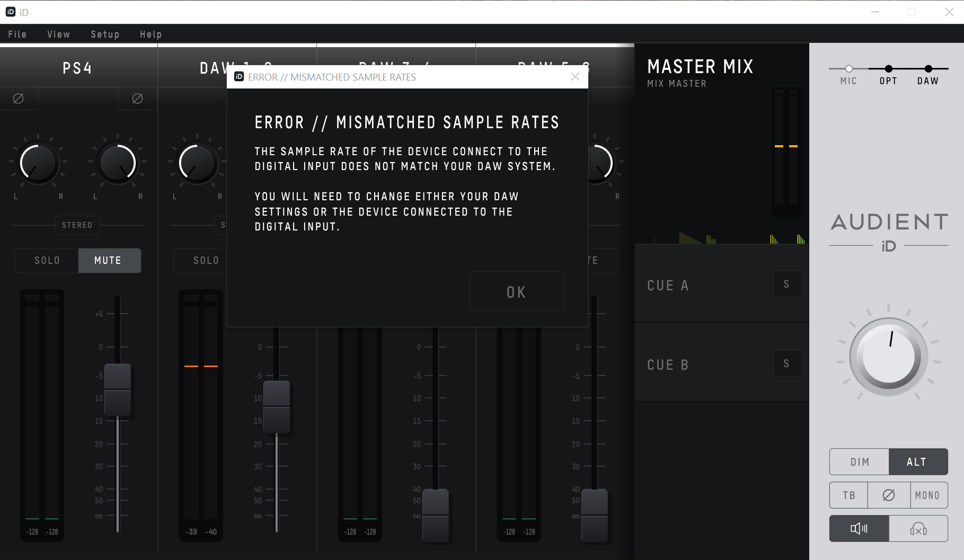Unmute the PS4 channel

[110, 261]
